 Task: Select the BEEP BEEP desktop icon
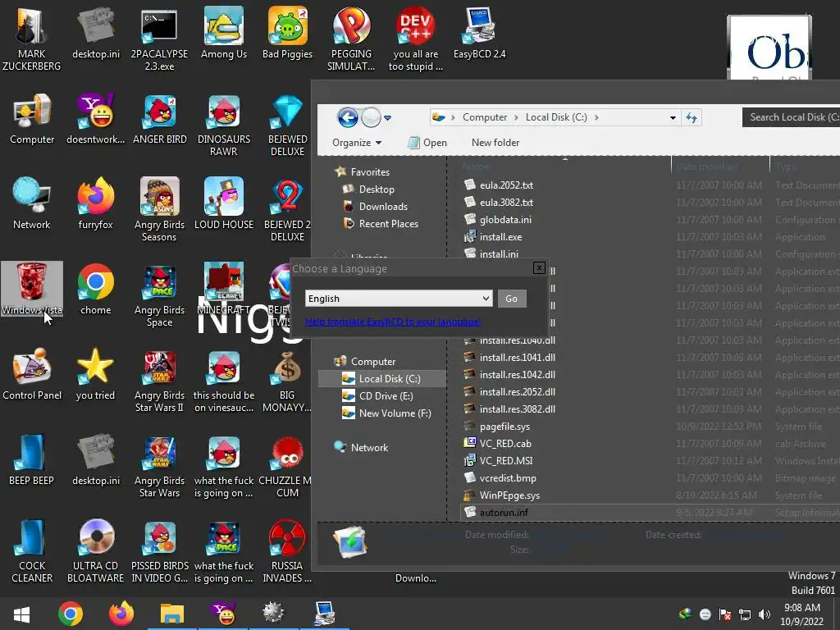pyautogui.click(x=32, y=459)
